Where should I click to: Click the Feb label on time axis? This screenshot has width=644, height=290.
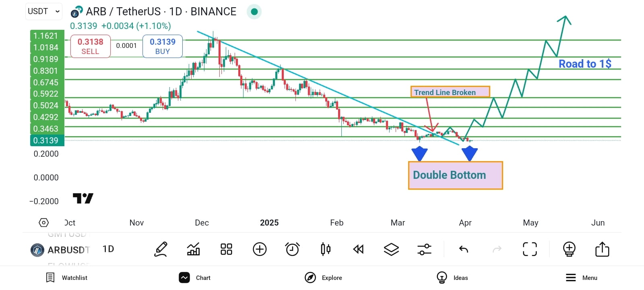(x=337, y=223)
